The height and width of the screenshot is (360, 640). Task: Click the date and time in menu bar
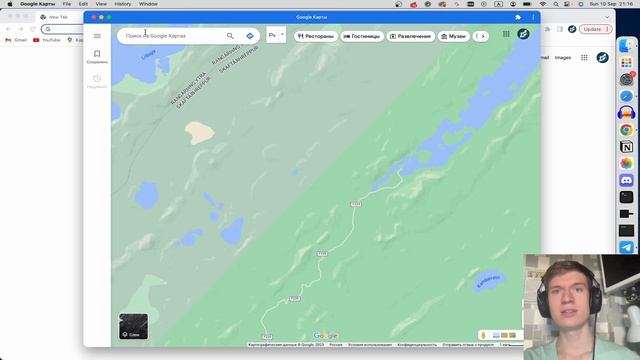click(x=611, y=4)
